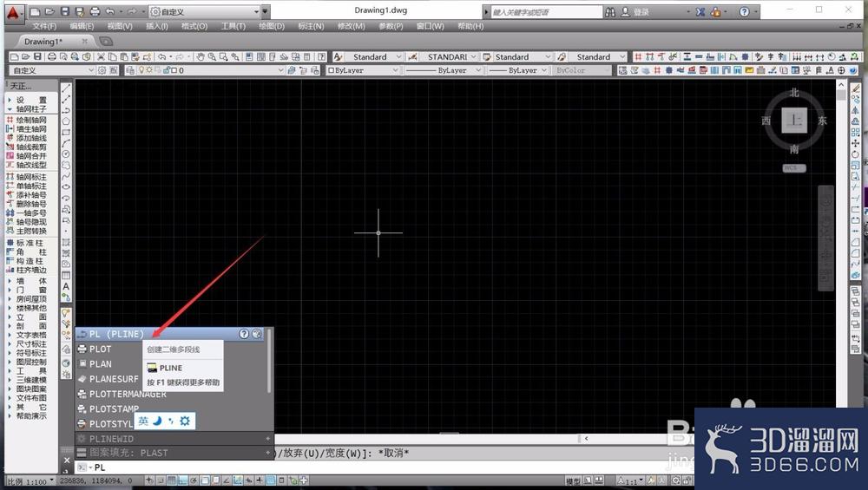
Task: Open the 文件(F) menu
Action: [x=44, y=26]
